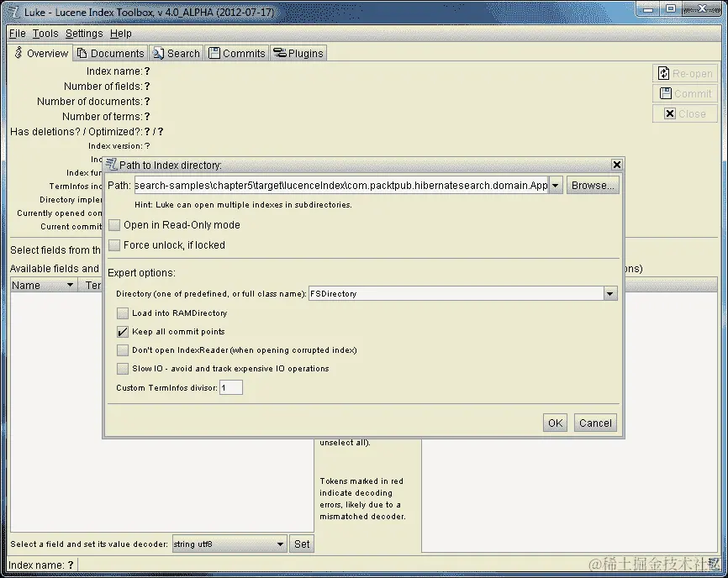This screenshot has height=578, width=728.
Task: Click the dialog's Luke icon
Action: [x=111, y=164]
